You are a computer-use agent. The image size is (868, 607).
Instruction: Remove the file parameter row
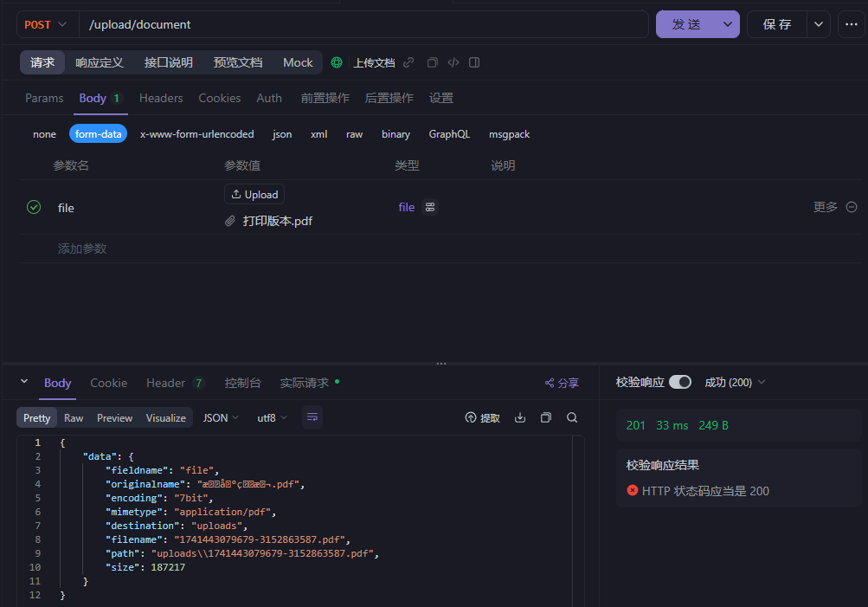(x=852, y=207)
